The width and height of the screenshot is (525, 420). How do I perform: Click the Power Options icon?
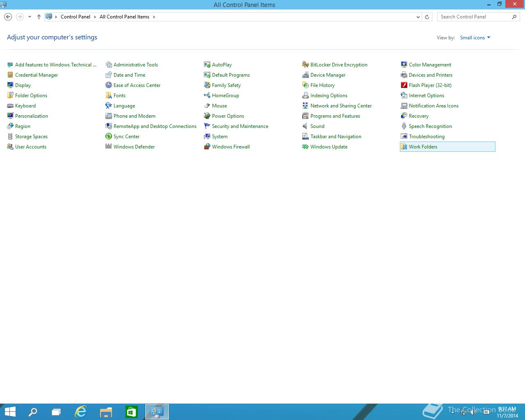click(207, 116)
